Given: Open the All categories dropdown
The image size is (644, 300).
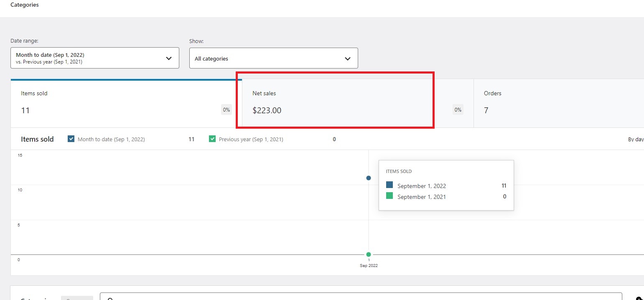Looking at the screenshot, I should pos(273,58).
